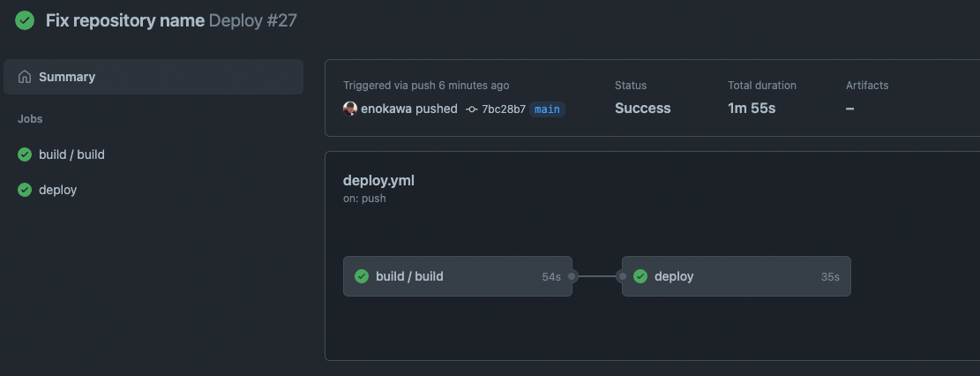Image resolution: width=980 pixels, height=376 pixels.
Task: Open commit 7bc28b7
Action: click(503, 109)
